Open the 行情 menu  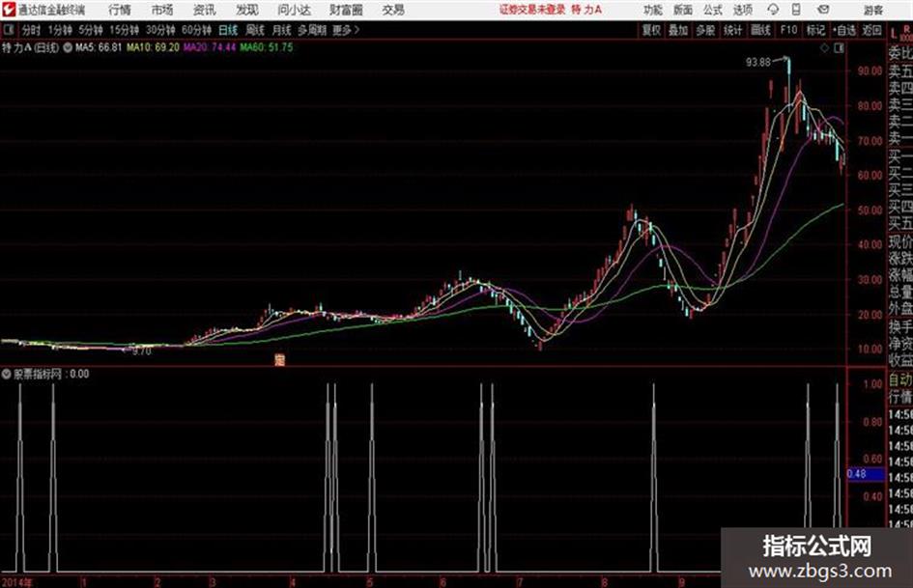(x=120, y=10)
